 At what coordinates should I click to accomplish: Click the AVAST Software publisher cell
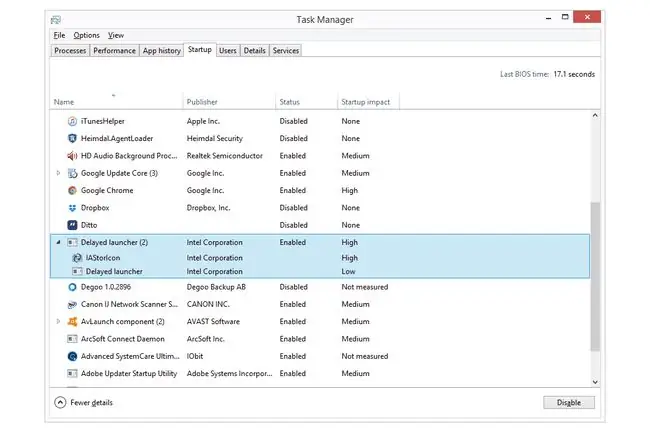213,322
